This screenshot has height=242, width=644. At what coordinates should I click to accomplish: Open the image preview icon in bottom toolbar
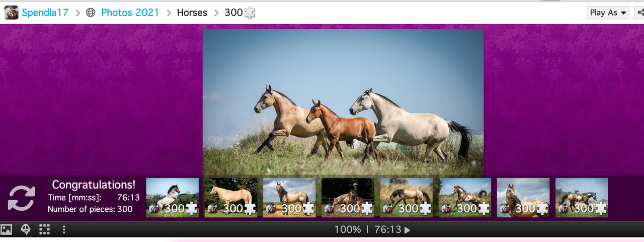[6, 230]
